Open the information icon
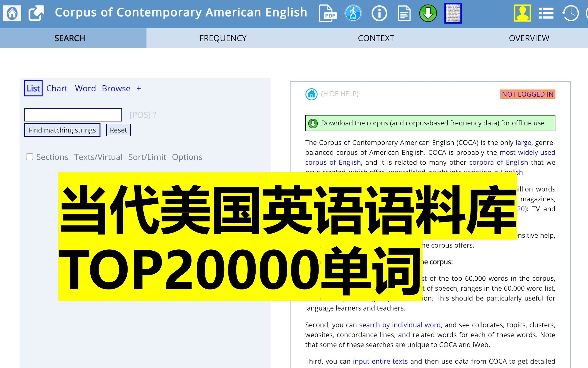This screenshot has height=368, width=588. (379, 13)
